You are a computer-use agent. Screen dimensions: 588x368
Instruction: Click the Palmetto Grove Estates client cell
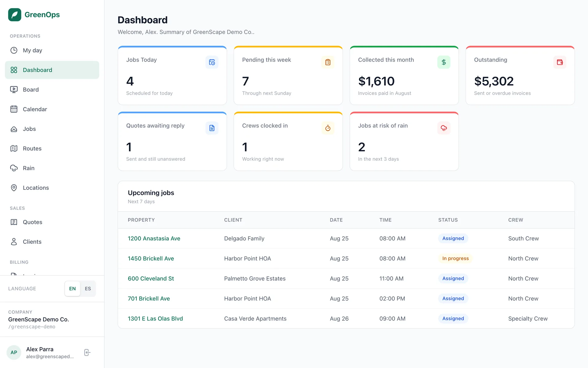(255, 278)
